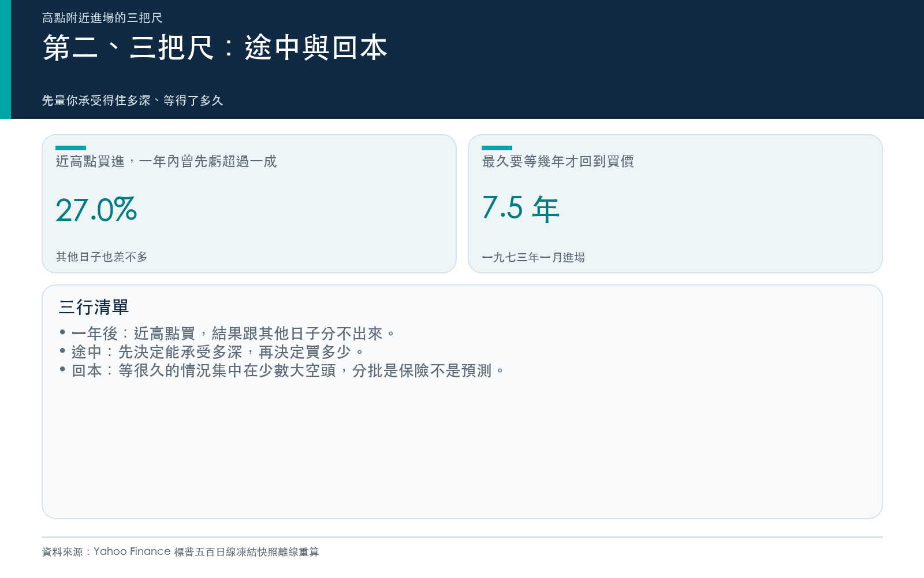Select the bullet starting with 回本
The height and width of the screenshot is (578, 924).
(282, 370)
